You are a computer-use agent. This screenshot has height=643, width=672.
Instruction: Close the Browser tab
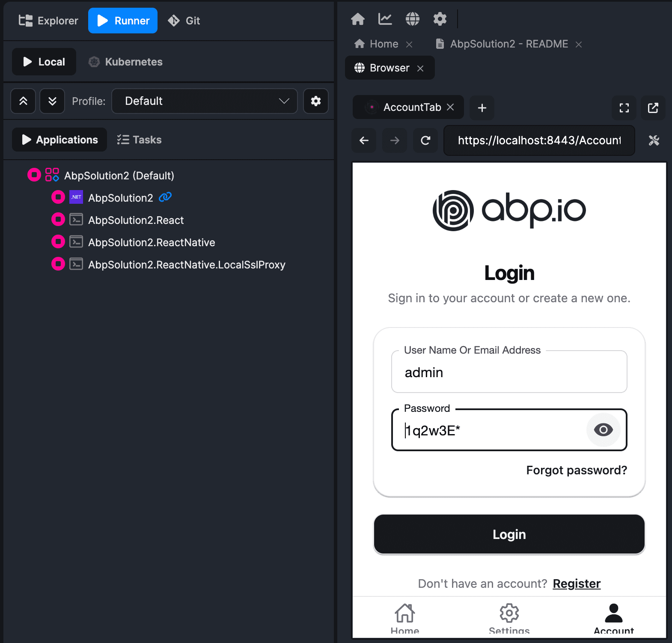click(x=420, y=68)
